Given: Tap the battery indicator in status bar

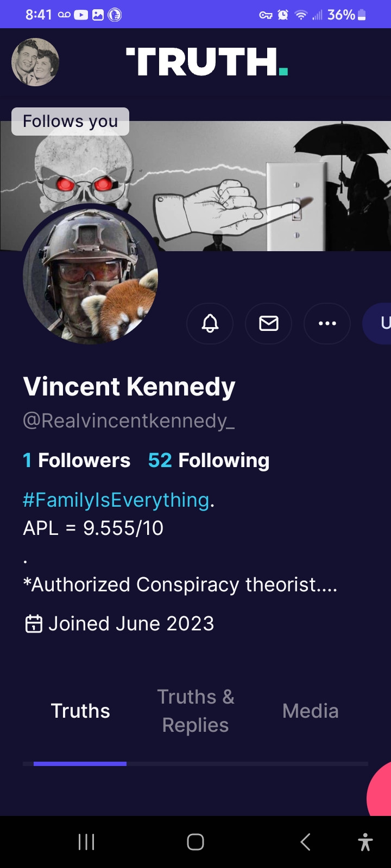Looking at the screenshot, I should [x=362, y=15].
